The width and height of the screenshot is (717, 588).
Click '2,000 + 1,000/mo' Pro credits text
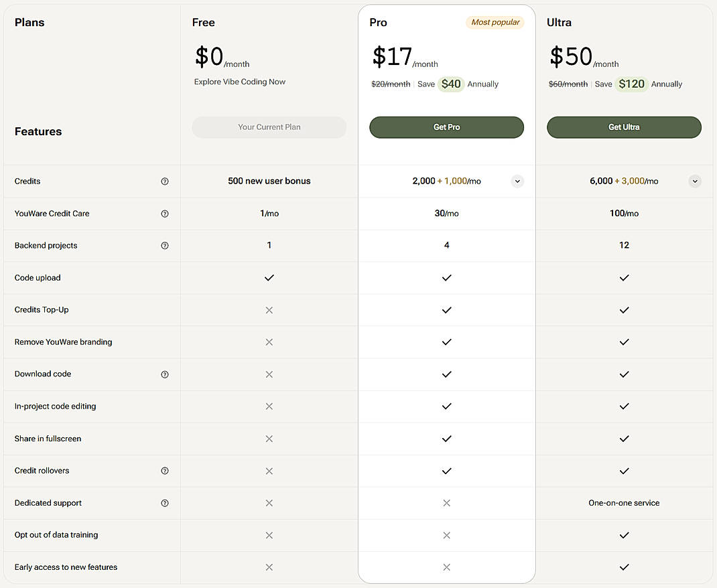(447, 181)
